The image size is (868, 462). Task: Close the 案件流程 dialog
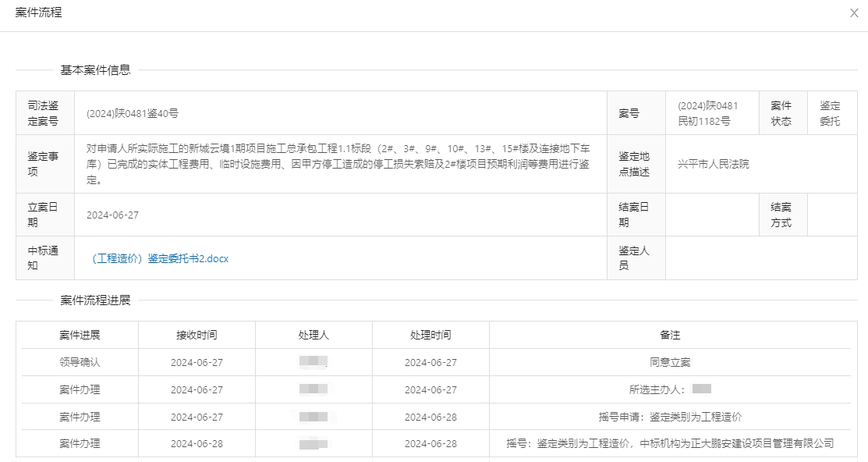point(854,13)
